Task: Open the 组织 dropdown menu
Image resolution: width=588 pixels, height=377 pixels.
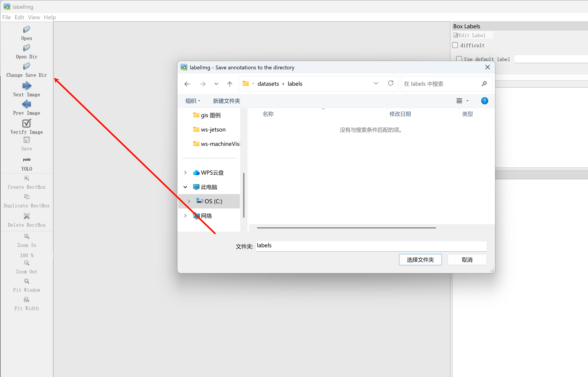Action: pos(192,101)
